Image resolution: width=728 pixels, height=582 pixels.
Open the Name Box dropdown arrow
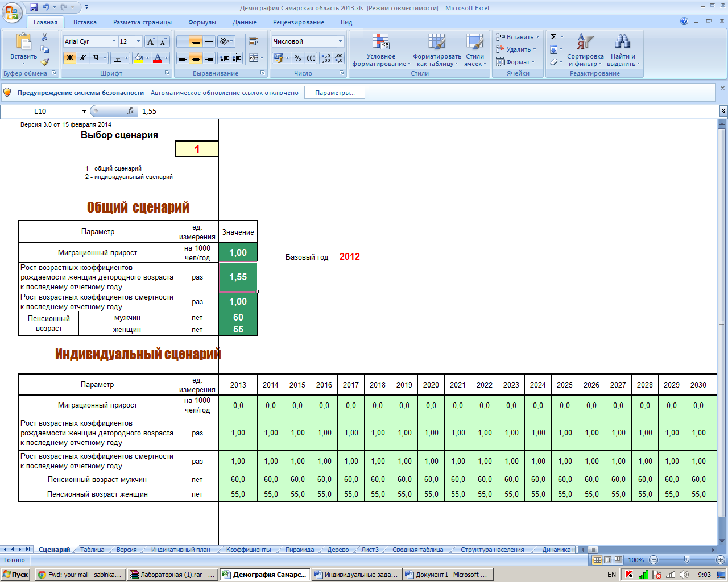(84, 111)
